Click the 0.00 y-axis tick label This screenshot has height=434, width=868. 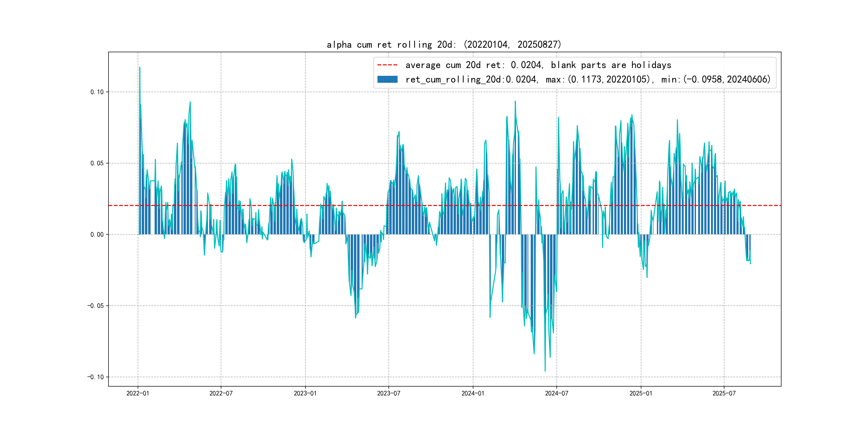pos(97,234)
